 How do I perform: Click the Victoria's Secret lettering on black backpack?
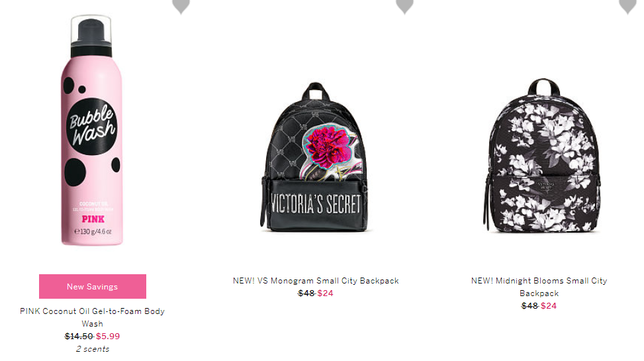click(x=316, y=203)
